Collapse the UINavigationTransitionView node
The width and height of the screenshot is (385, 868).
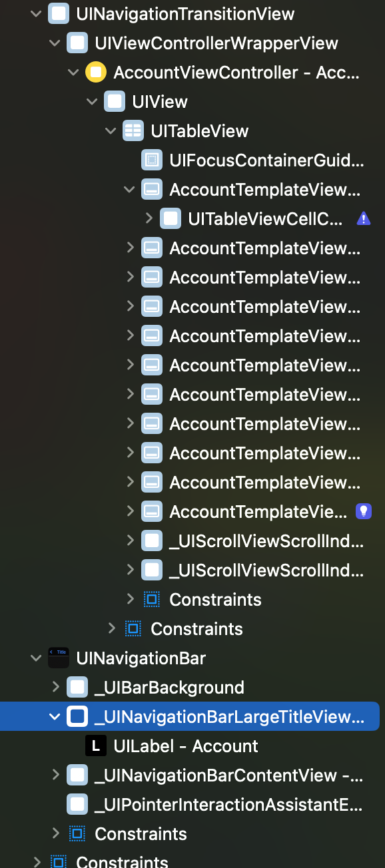pyautogui.click(x=36, y=13)
